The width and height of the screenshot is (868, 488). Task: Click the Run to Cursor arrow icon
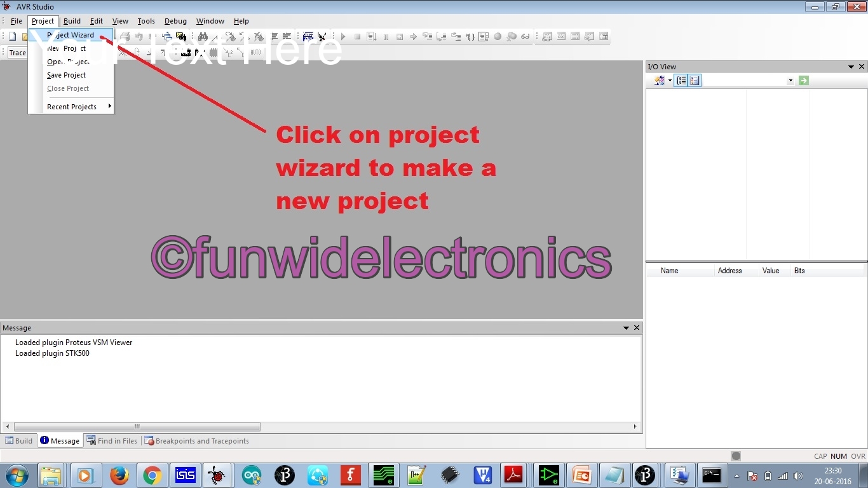pos(413,36)
